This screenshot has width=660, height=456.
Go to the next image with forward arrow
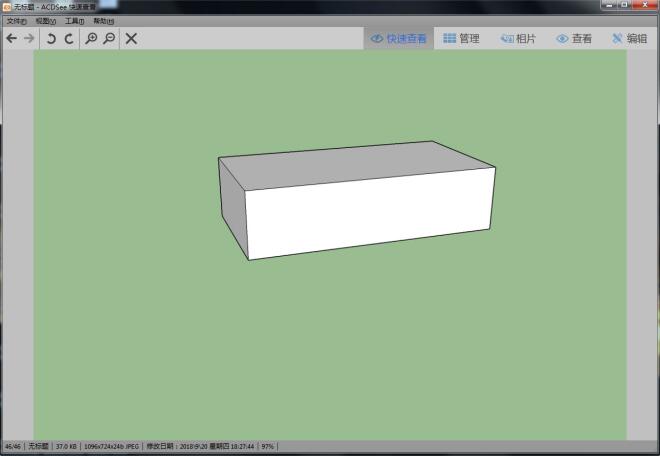coord(29,39)
